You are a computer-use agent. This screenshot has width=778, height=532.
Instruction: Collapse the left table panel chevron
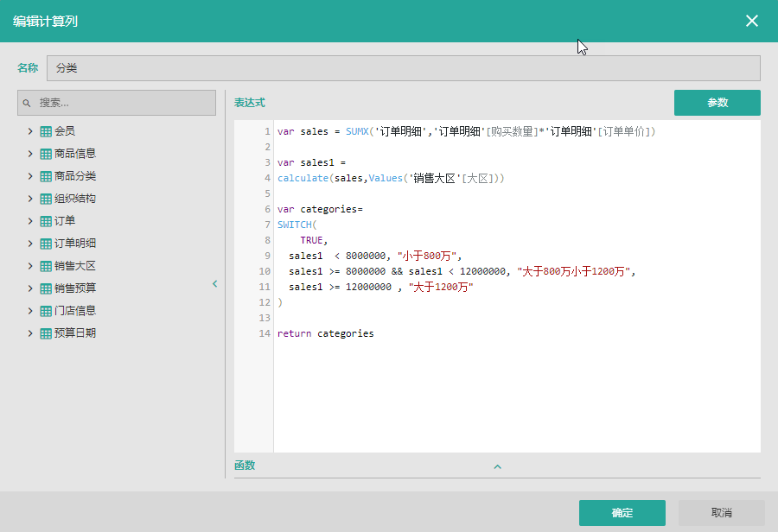click(215, 283)
